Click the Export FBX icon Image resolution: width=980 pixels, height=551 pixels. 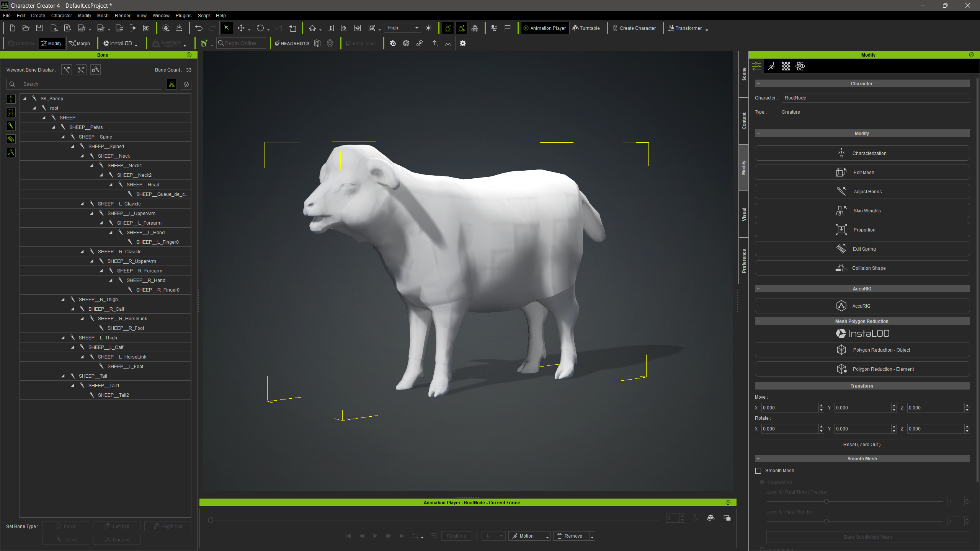tap(101, 28)
